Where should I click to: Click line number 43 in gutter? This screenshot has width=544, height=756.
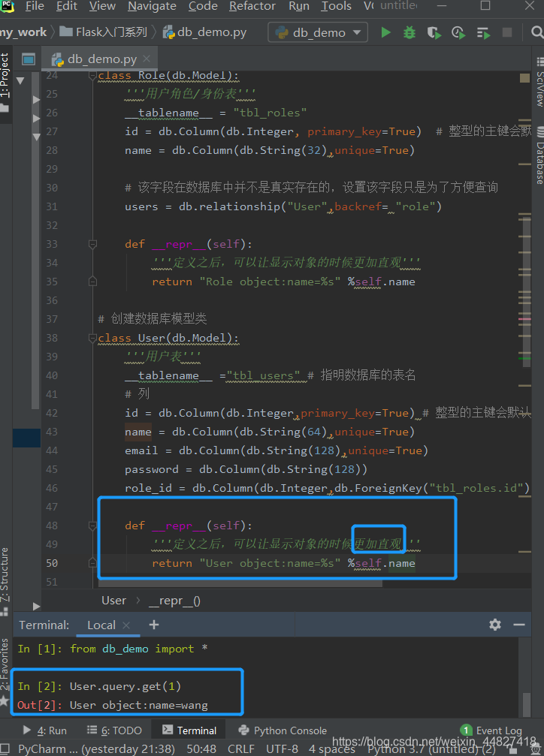click(x=52, y=432)
